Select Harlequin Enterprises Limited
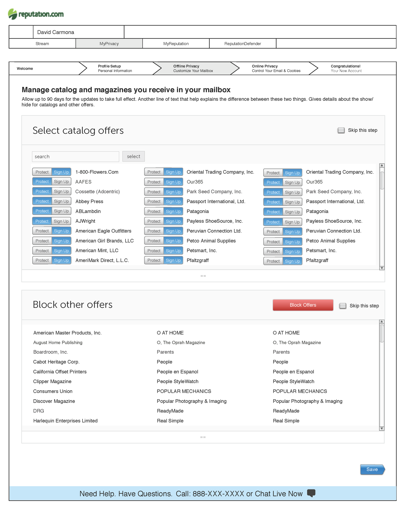This screenshot has width=409, height=532. point(65,421)
